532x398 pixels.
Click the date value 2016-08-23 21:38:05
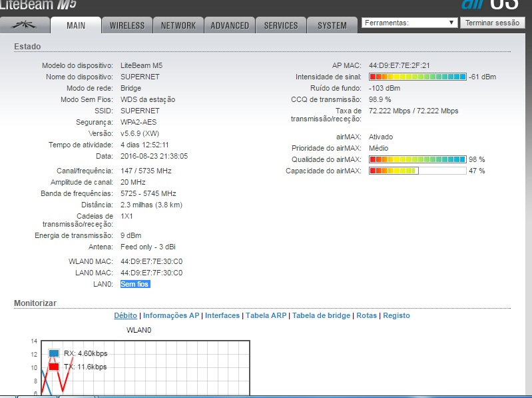pos(154,156)
